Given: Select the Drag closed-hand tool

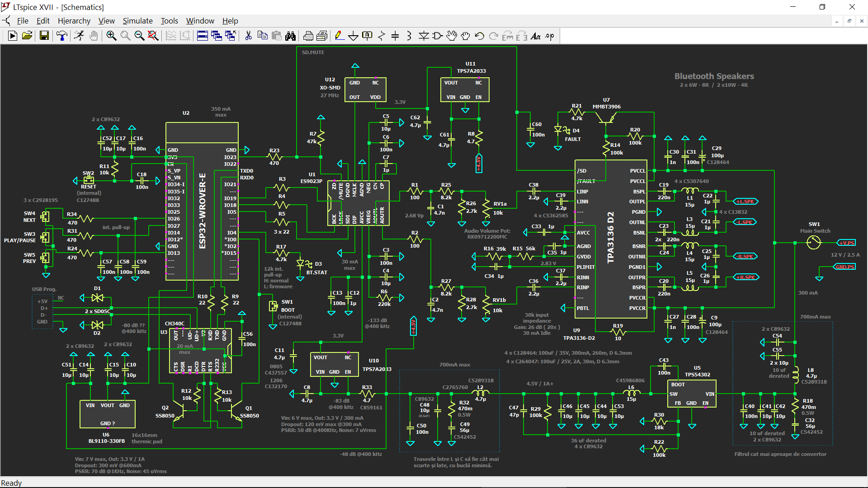Looking at the screenshot, I should click(x=466, y=36).
